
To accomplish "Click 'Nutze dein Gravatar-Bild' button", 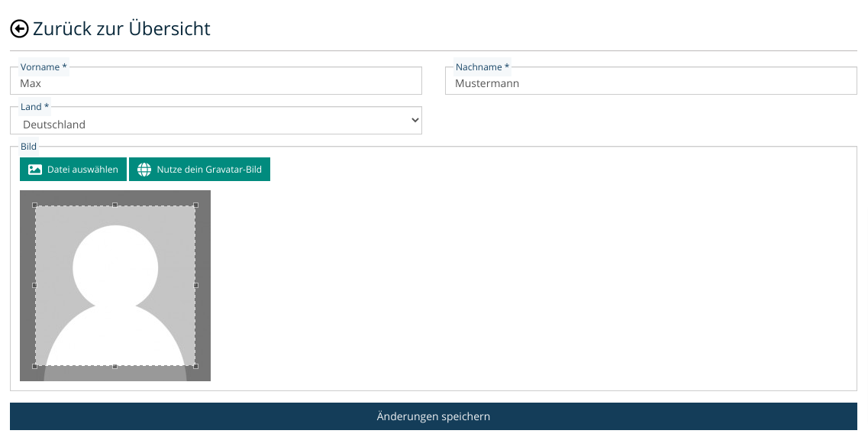I will (199, 170).
